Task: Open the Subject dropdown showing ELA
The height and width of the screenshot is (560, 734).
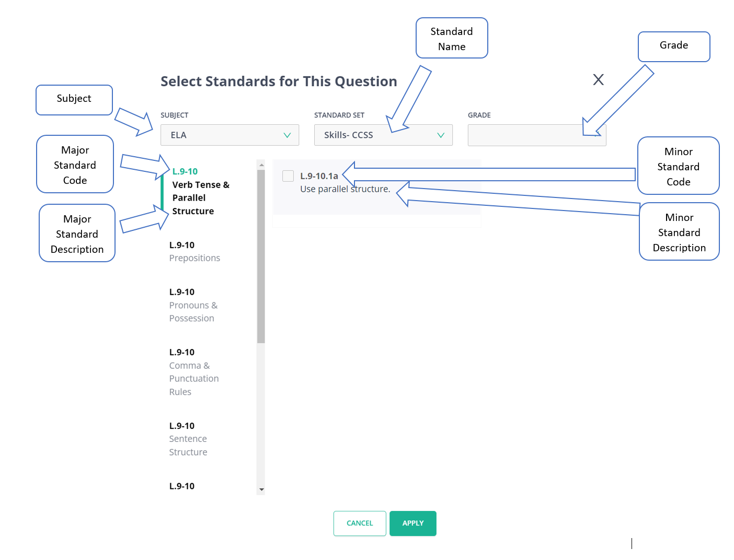Action: click(x=229, y=135)
